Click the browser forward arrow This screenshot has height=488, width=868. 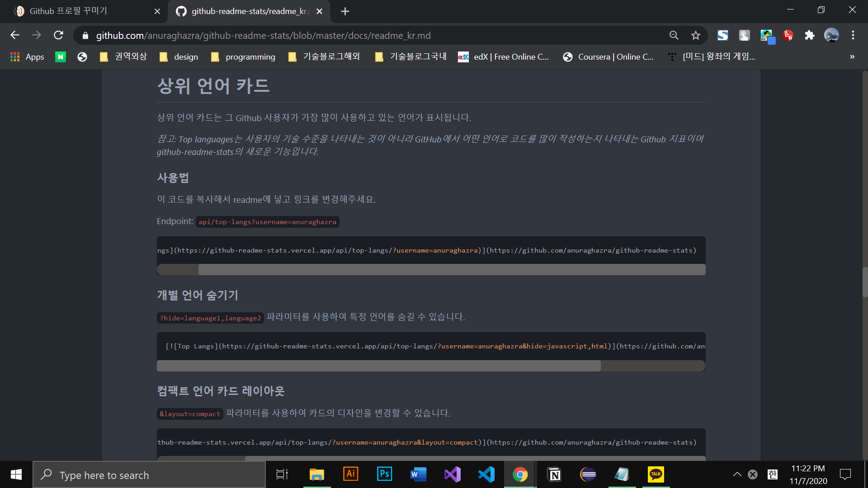[37, 35]
